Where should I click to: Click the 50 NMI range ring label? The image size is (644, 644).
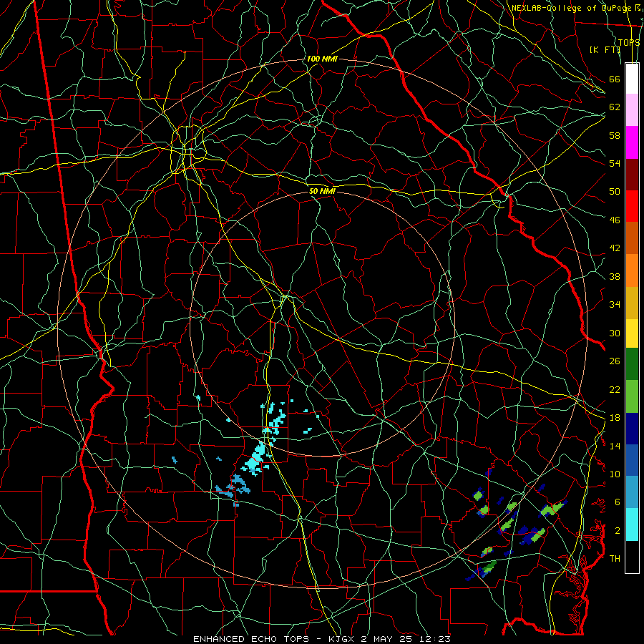tap(322, 191)
